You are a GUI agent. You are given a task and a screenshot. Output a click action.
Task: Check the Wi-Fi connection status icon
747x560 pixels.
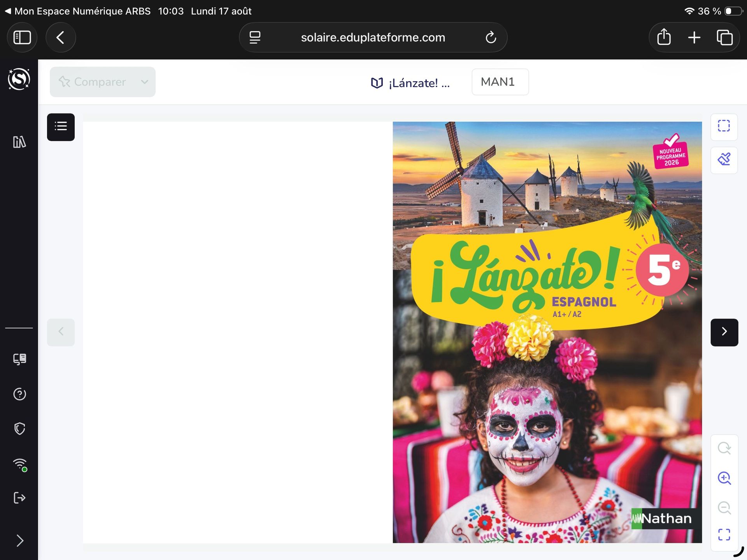click(x=20, y=464)
